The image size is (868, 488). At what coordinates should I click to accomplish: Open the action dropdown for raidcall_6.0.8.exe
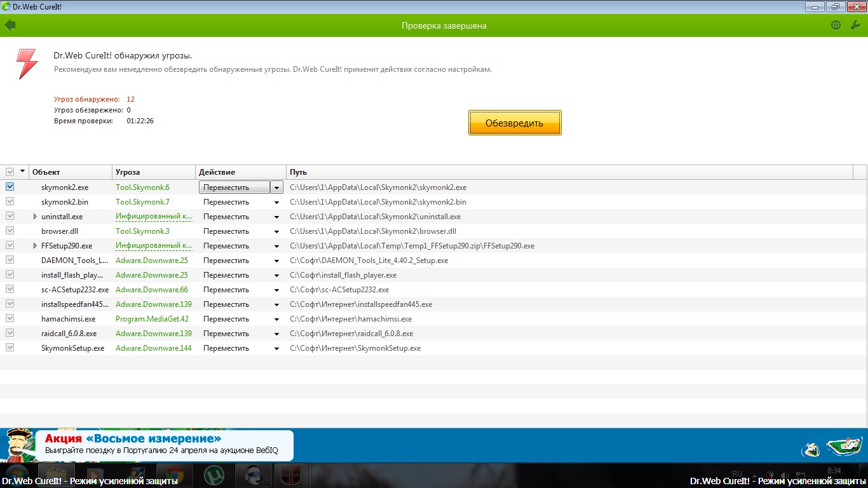[276, 334]
